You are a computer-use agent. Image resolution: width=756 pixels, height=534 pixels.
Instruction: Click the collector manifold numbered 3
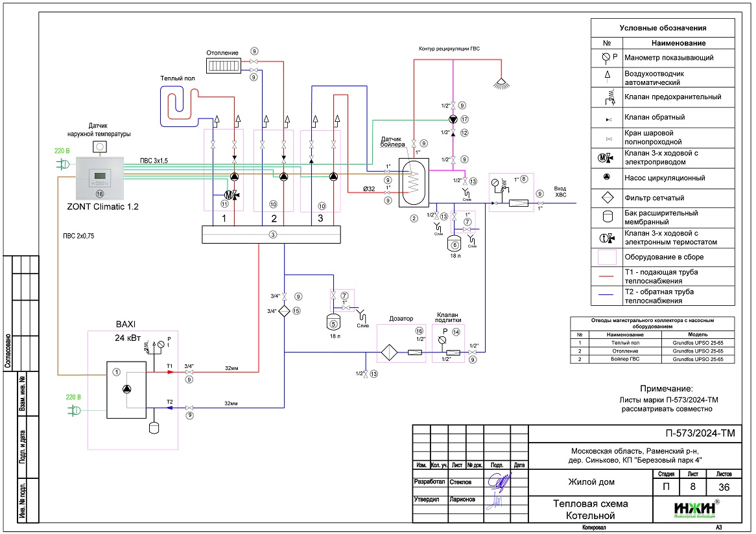pyautogui.click(x=272, y=234)
